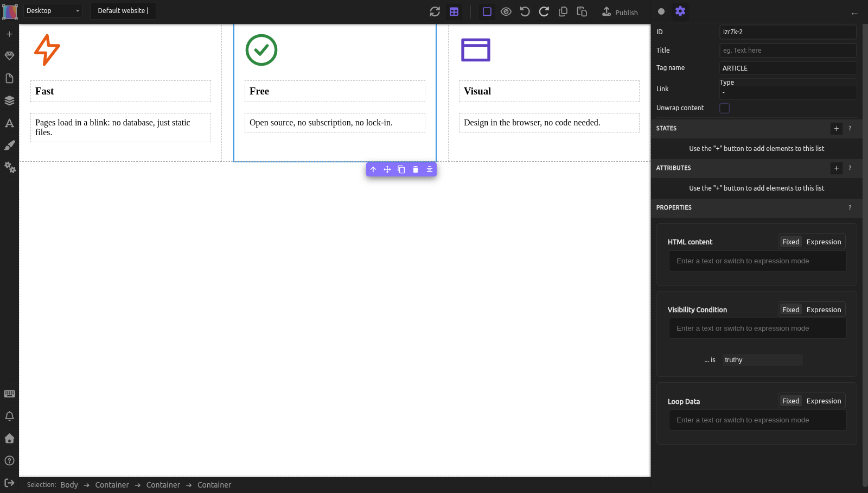Open the symbols panel (diamond icon)

tap(9, 56)
